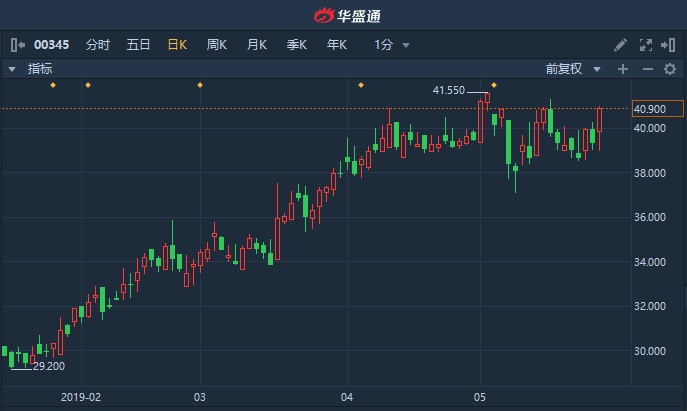The width and height of the screenshot is (687, 411).
Task: Click the orange event marker at the 03 gridline
Action: pos(200,85)
